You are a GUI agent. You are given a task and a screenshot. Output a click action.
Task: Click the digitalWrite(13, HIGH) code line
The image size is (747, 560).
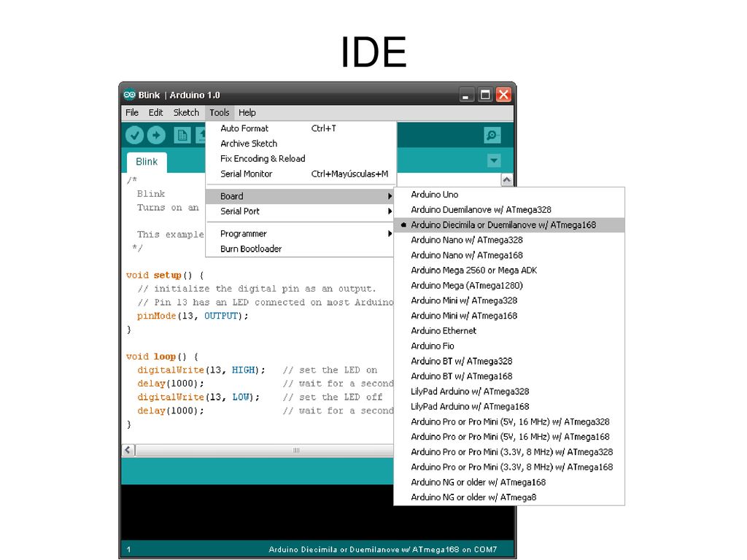(201, 370)
